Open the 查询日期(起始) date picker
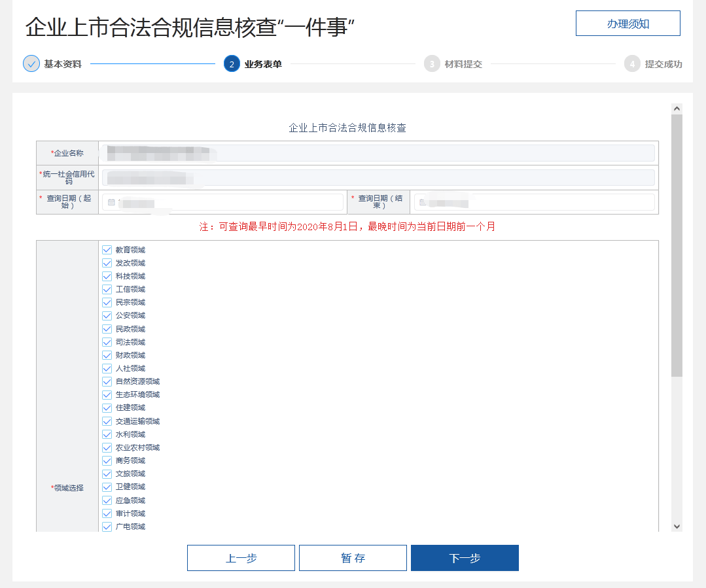The image size is (706, 588). tap(222, 203)
